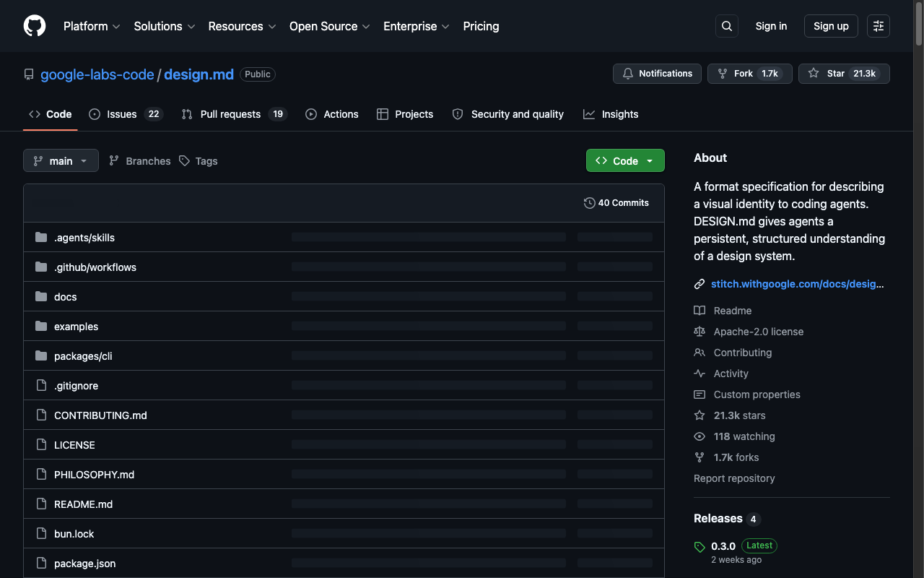Click the book icon next to Readme
The image size is (924, 578).
point(699,311)
